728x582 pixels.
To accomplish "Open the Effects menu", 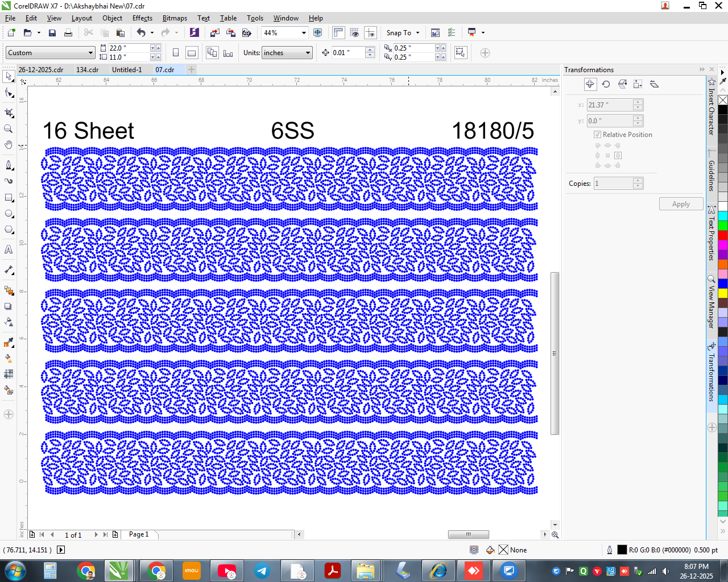I will (x=142, y=18).
